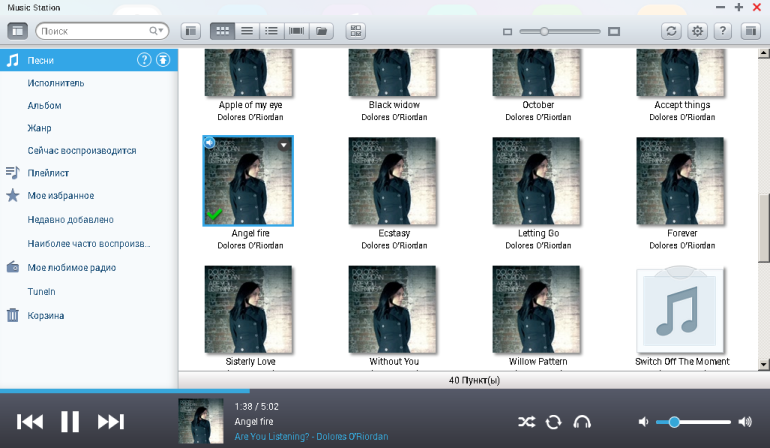Open dropdown arrow on Angel fire cover
Image resolution: width=770 pixels, height=448 pixels.
pyautogui.click(x=283, y=145)
